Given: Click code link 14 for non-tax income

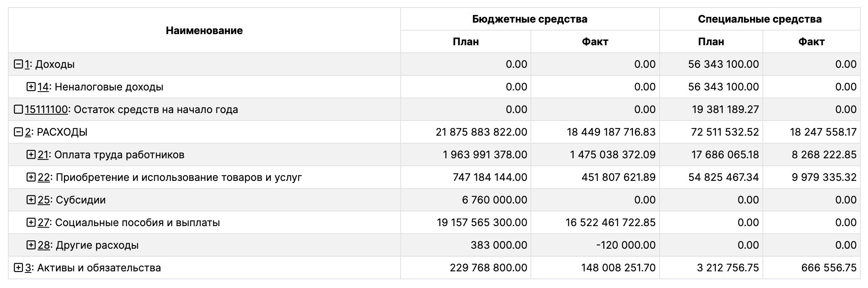Looking at the screenshot, I should coord(43,87).
